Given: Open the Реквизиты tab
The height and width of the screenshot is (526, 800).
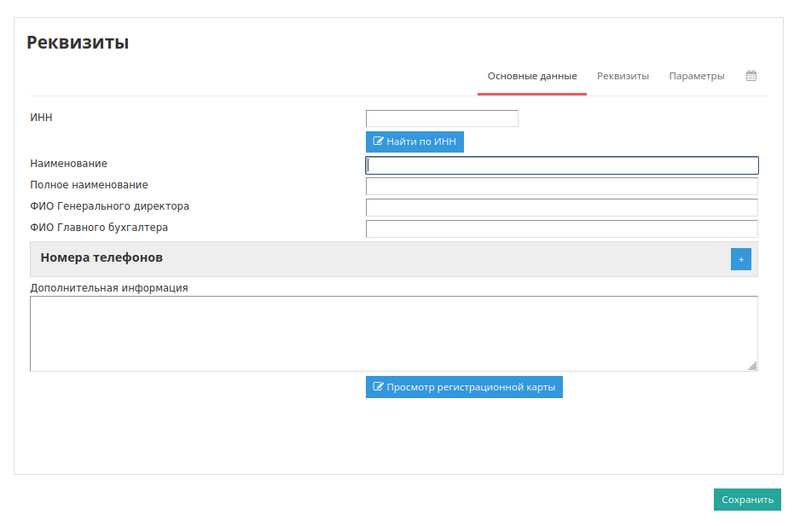Looking at the screenshot, I should click(623, 76).
